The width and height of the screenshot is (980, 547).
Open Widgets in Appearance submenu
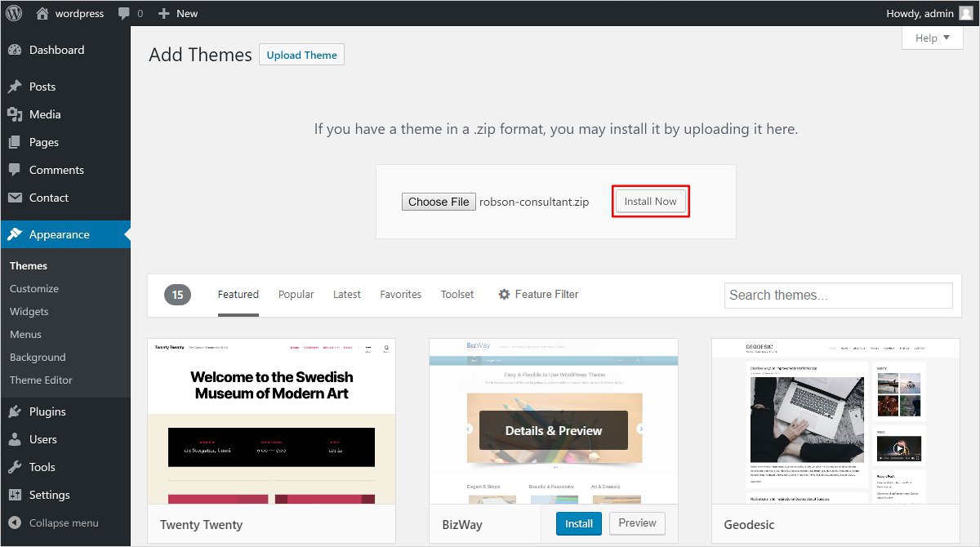(29, 311)
